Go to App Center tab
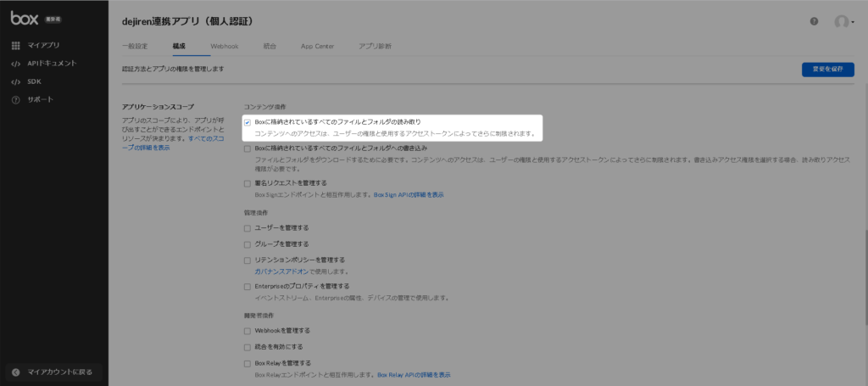The image size is (868, 386). [317, 47]
